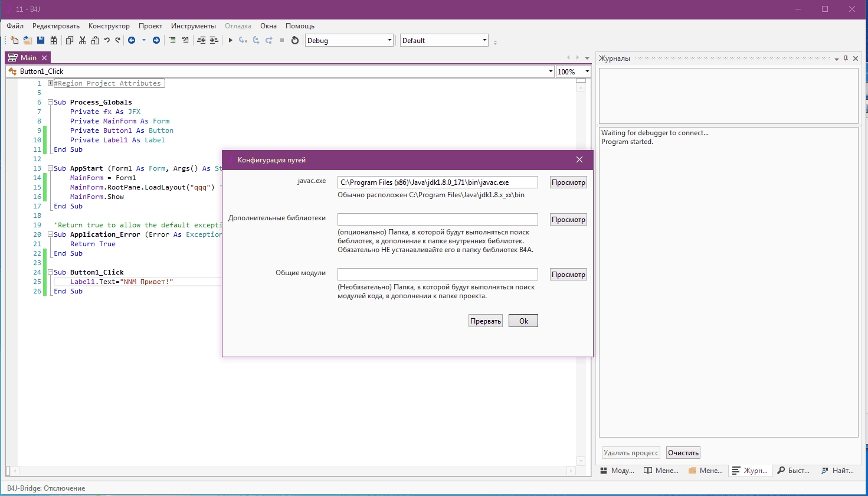Image resolution: width=868 pixels, height=496 pixels.
Task: Confirm the paths dialog with Ok
Action: (x=523, y=321)
